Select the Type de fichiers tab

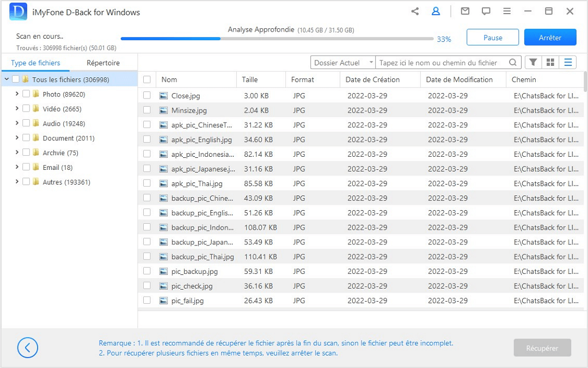35,63
